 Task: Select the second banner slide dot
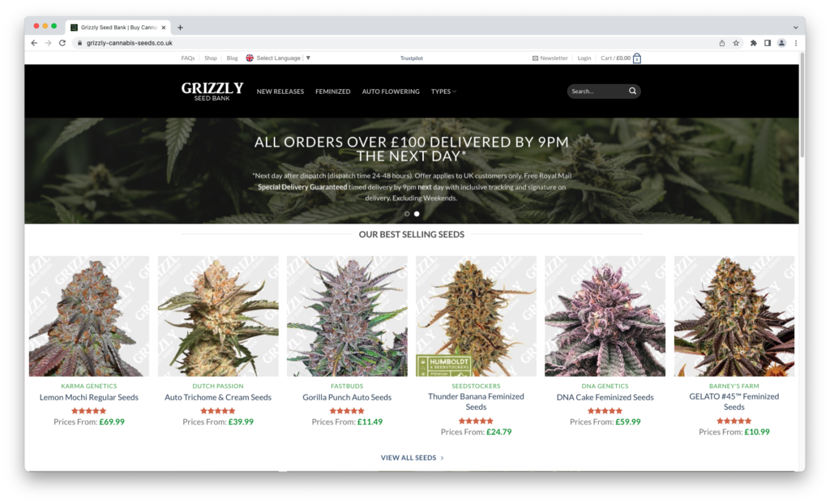(417, 214)
